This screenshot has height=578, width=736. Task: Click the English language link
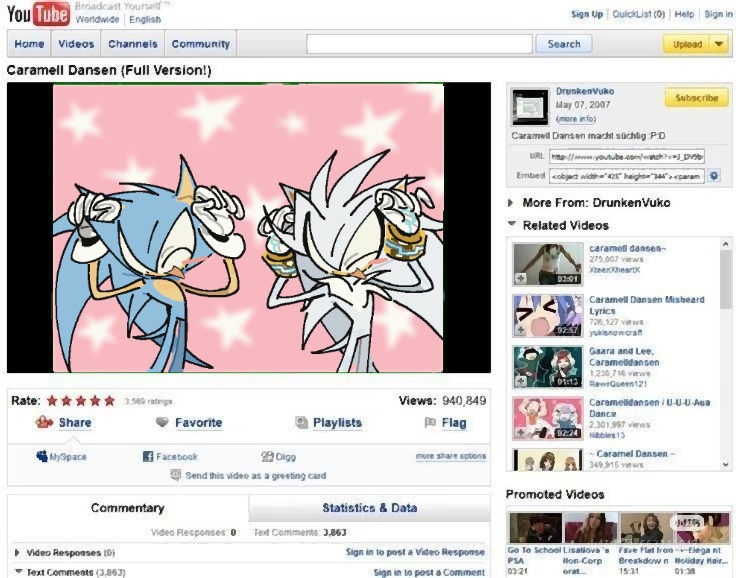tap(145, 19)
